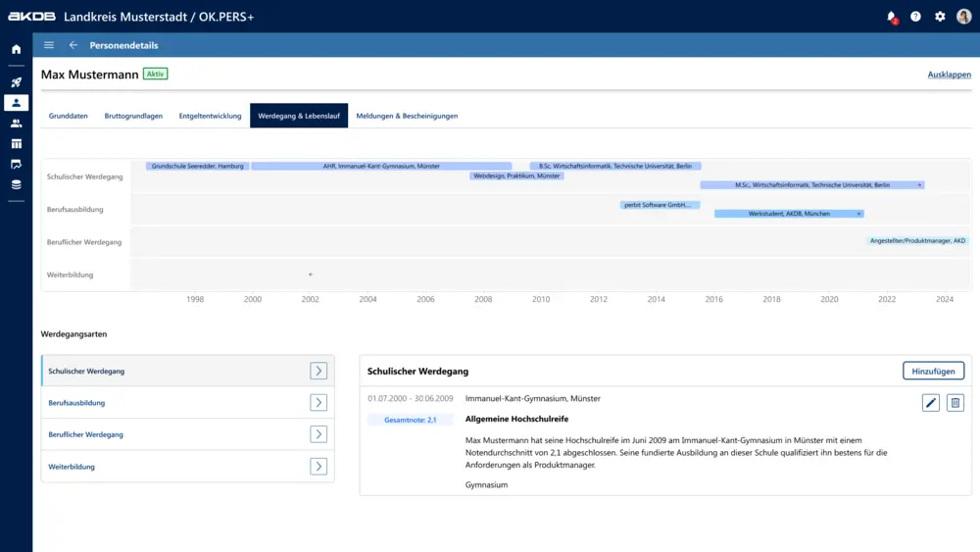The image size is (980, 552).
Task: Open the database stack sidebar icon
Action: (16, 184)
